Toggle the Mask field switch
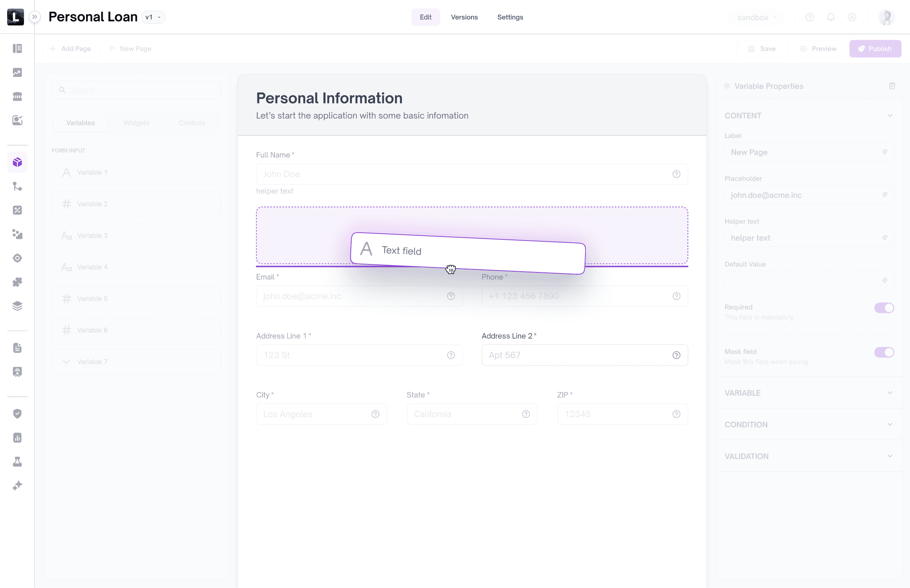 pyautogui.click(x=883, y=352)
